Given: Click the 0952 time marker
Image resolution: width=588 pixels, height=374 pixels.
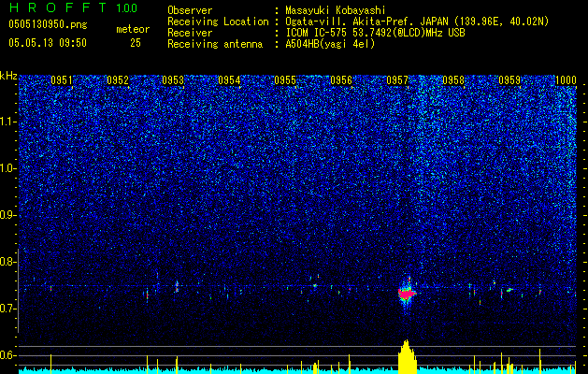Looking at the screenshot, I should (x=118, y=80).
